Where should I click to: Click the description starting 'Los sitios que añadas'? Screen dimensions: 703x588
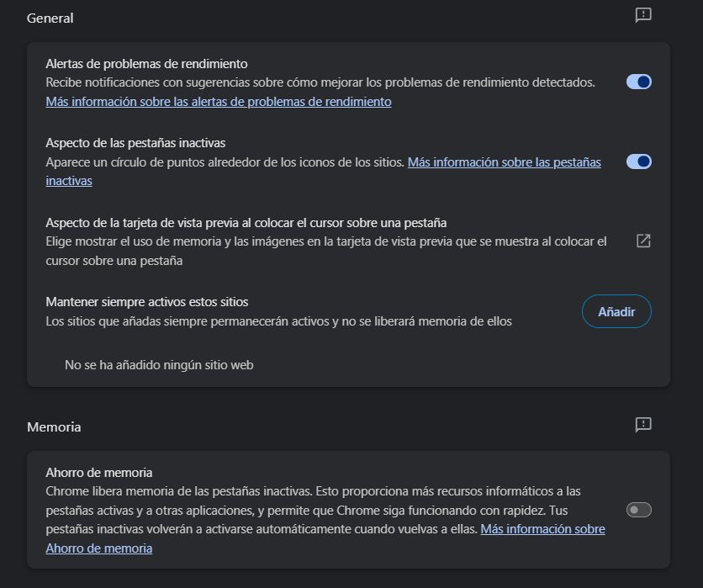pyautogui.click(x=278, y=321)
